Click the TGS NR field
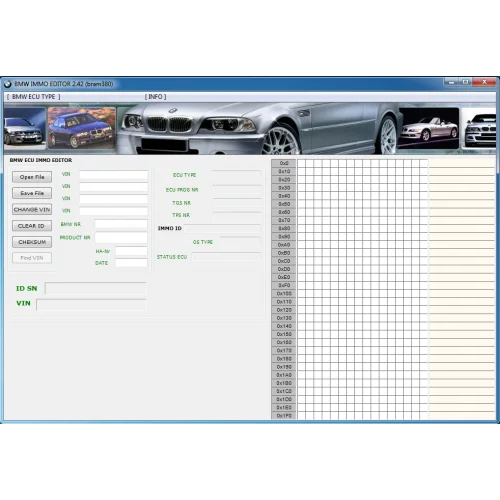The height and width of the screenshot is (500, 500). [x=236, y=203]
